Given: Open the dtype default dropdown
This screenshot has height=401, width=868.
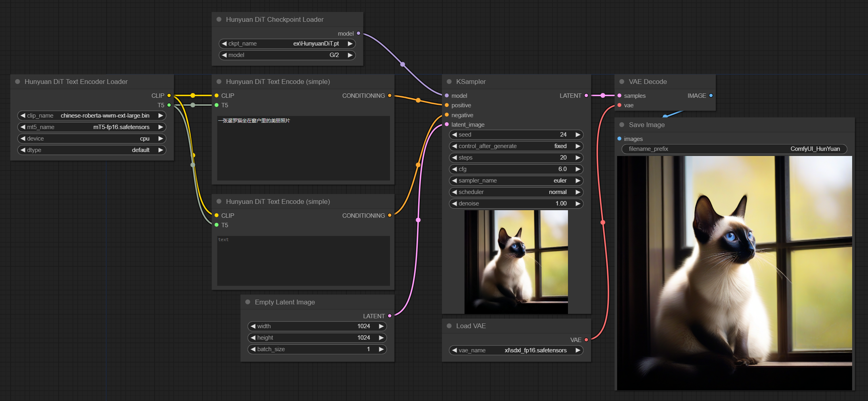Looking at the screenshot, I should point(92,150).
